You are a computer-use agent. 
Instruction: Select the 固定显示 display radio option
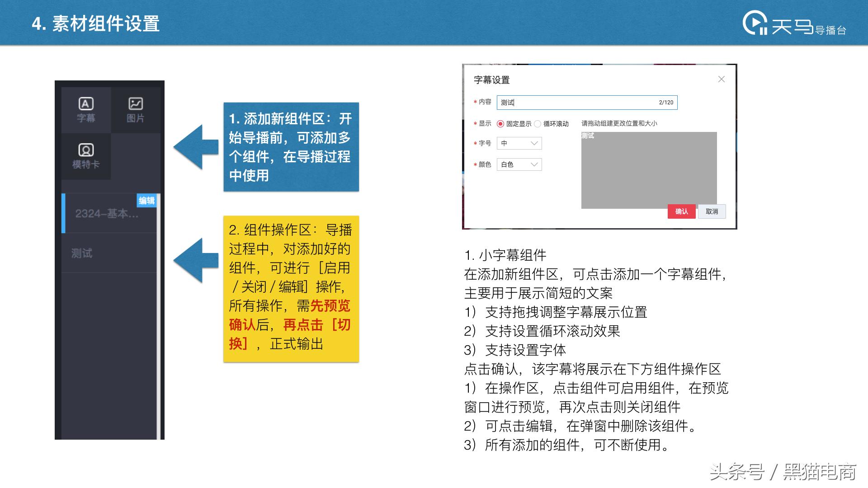(x=501, y=122)
